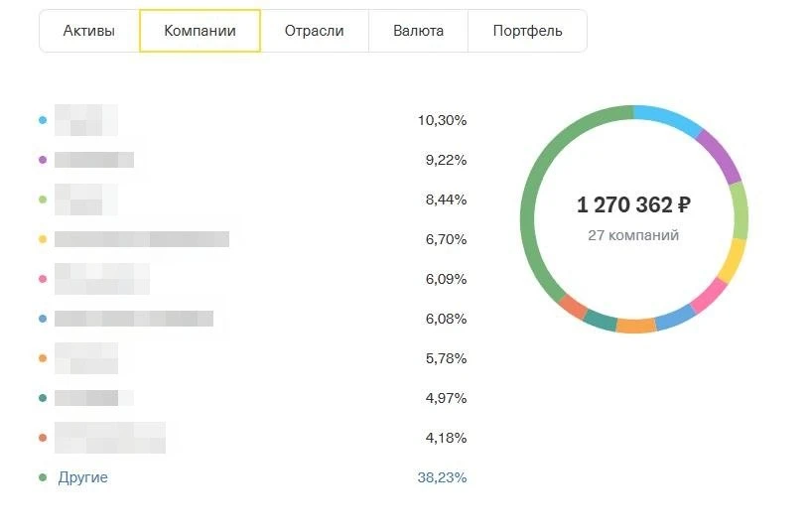Click the purple dot beside 9,22%
This screenshot has width=810, height=532.
point(43,160)
